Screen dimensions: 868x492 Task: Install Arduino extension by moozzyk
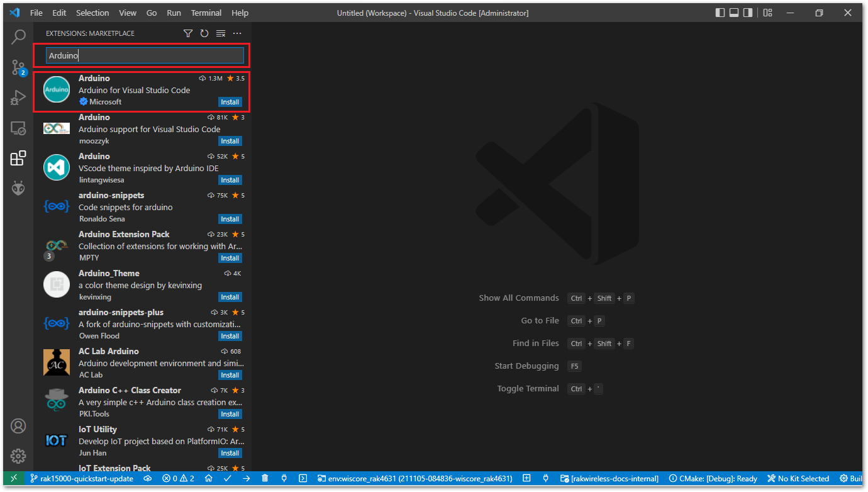[230, 141]
